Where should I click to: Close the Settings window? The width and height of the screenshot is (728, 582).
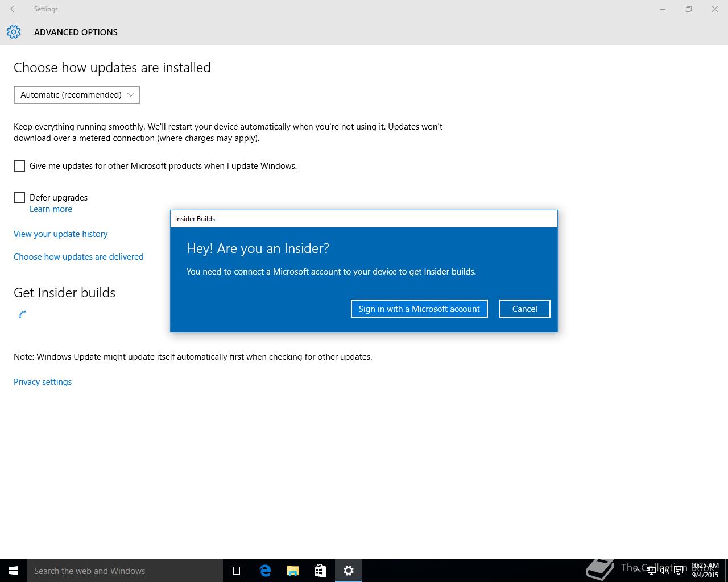click(x=715, y=9)
